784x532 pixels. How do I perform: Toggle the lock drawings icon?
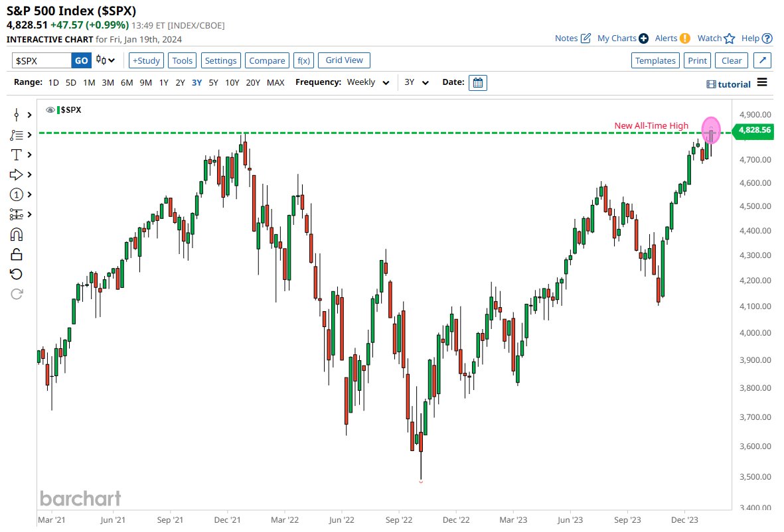click(17, 254)
